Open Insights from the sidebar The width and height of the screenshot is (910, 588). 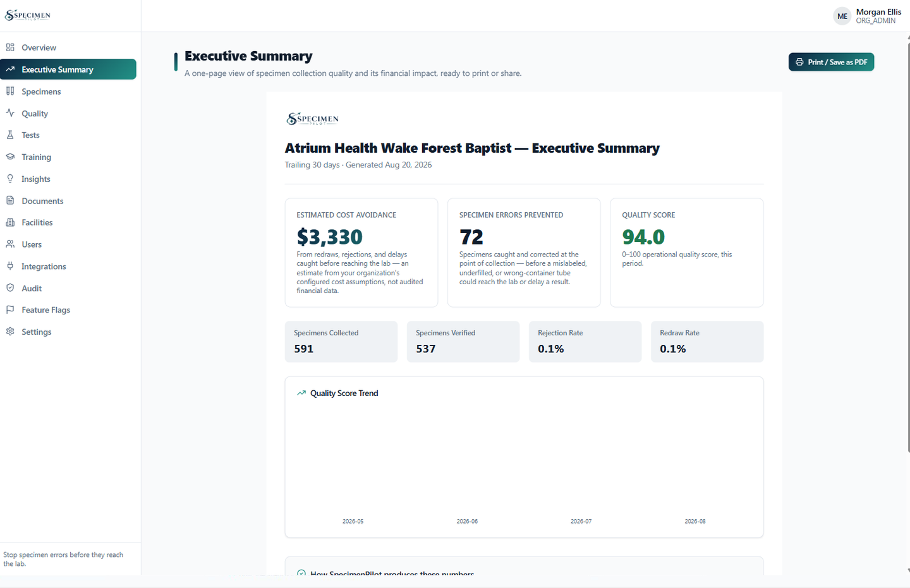(x=68, y=179)
